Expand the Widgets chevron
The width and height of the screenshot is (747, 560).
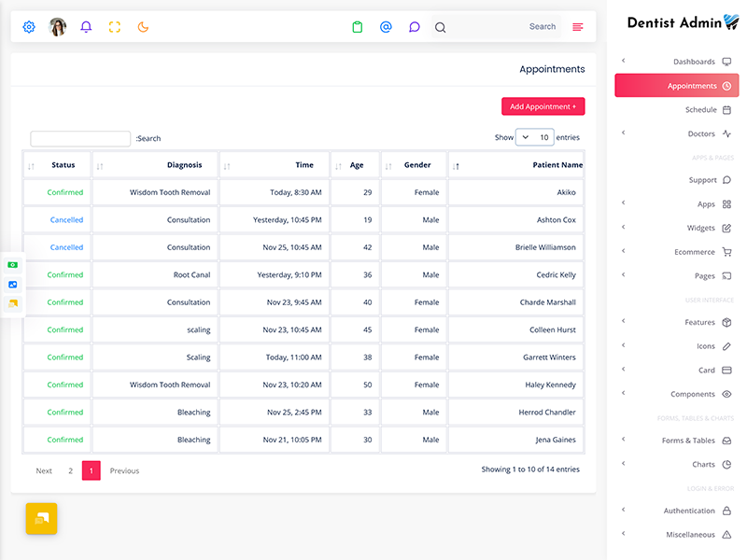pos(623,227)
